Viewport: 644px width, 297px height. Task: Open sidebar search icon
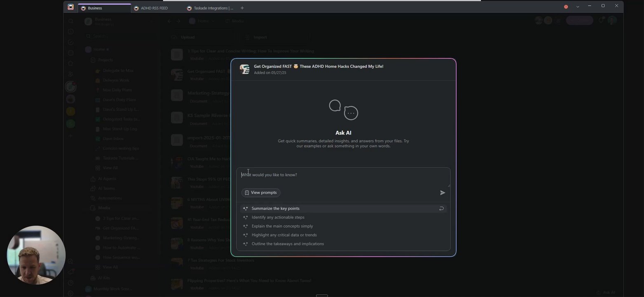[x=70, y=21]
